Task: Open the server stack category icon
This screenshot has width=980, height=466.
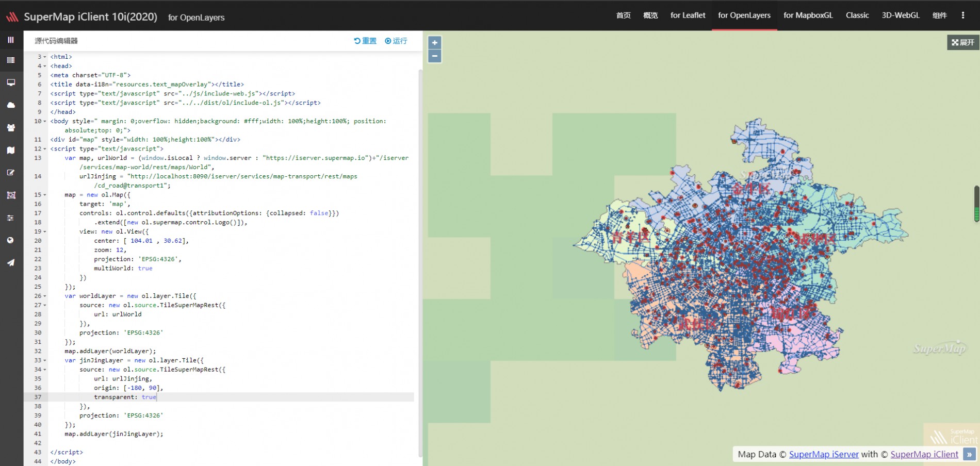Action: pos(11,60)
